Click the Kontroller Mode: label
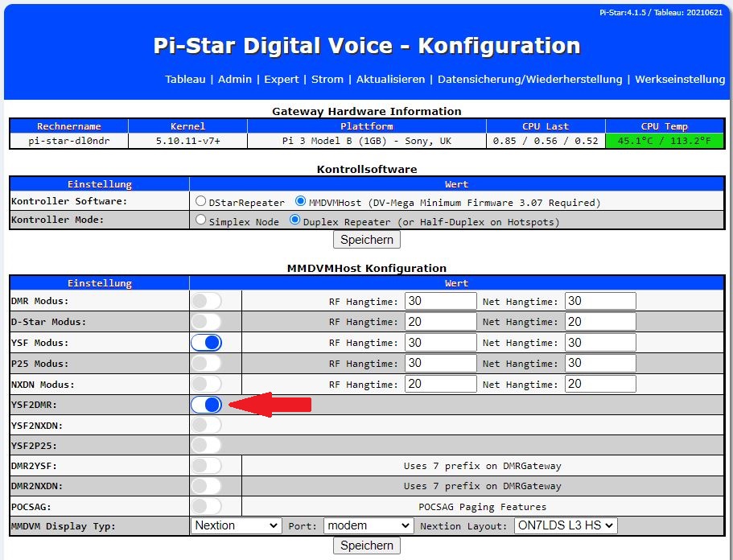The width and height of the screenshot is (733, 560). [57, 219]
